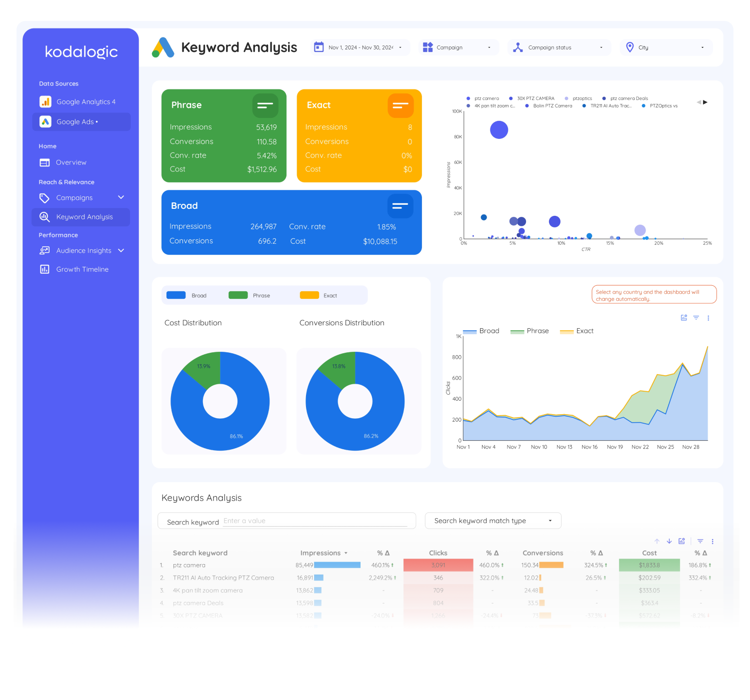The image size is (750, 700).
Task: Click the Phrase green legend swatch
Action: [x=238, y=295]
